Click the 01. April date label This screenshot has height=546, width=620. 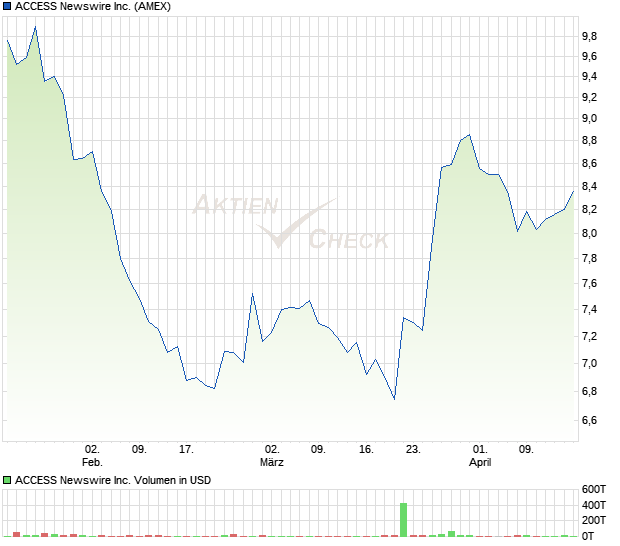click(x=481, y=456)
